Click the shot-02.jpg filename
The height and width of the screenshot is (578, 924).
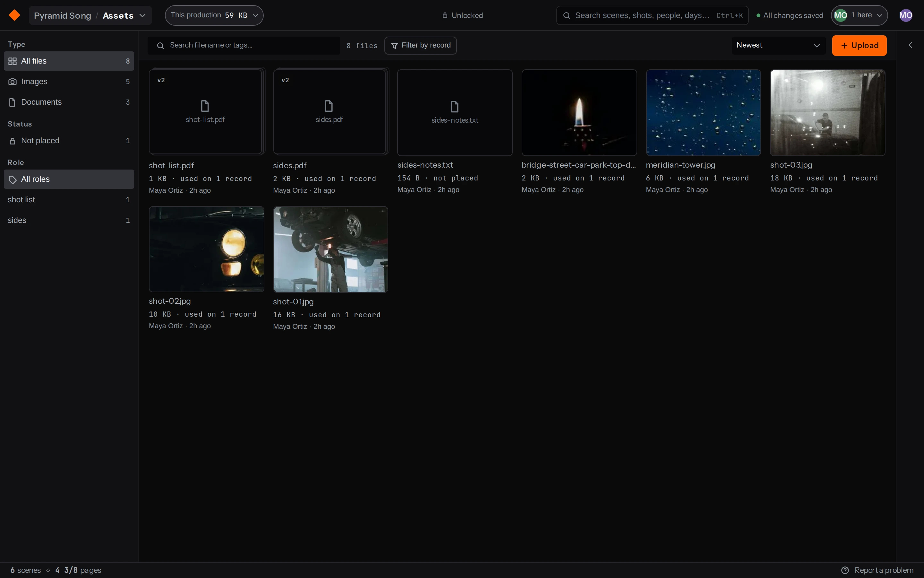coord(169,301)
